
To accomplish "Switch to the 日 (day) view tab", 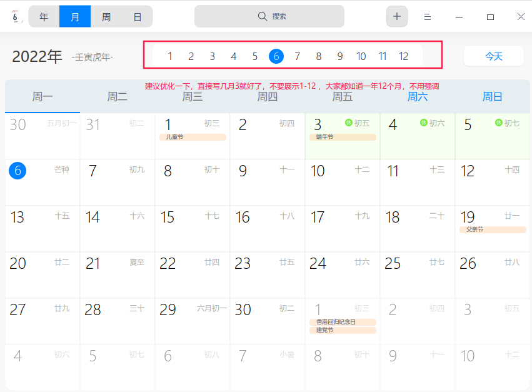I will 138,16.
